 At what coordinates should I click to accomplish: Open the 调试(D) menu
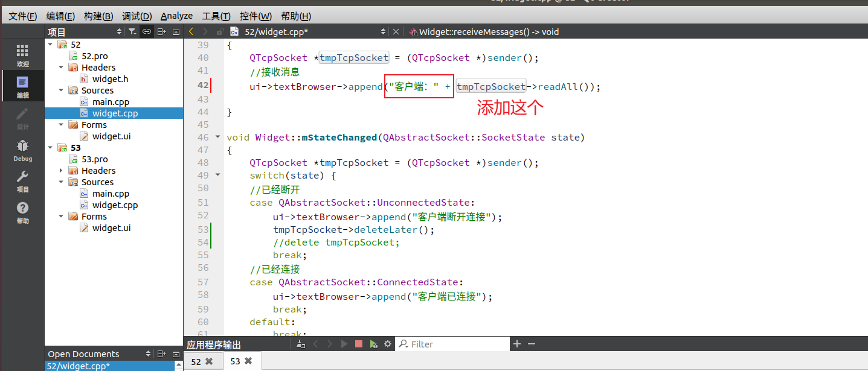tap(137, 16)
